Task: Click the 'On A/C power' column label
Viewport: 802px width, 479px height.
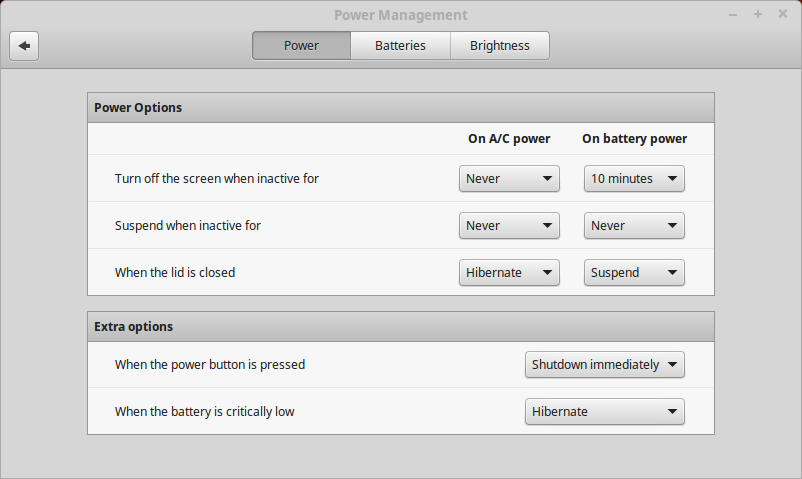Action: click(509, 139)
